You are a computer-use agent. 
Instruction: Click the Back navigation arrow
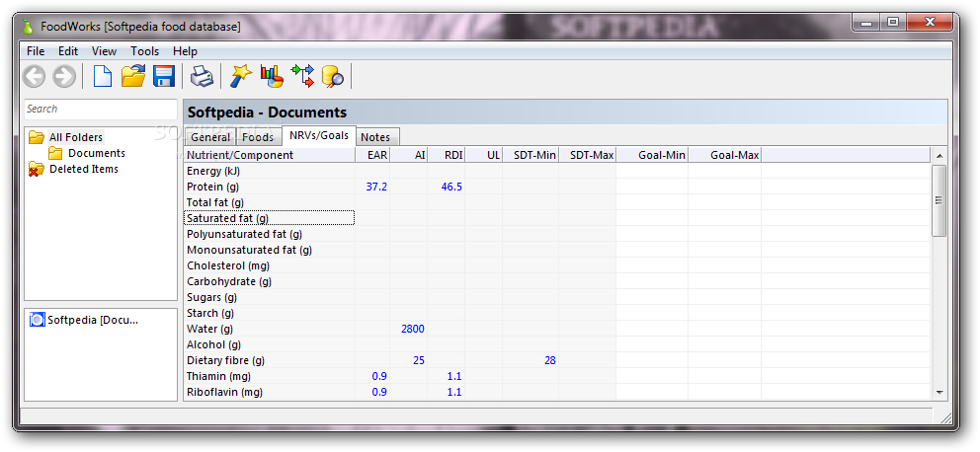point(35,76)
